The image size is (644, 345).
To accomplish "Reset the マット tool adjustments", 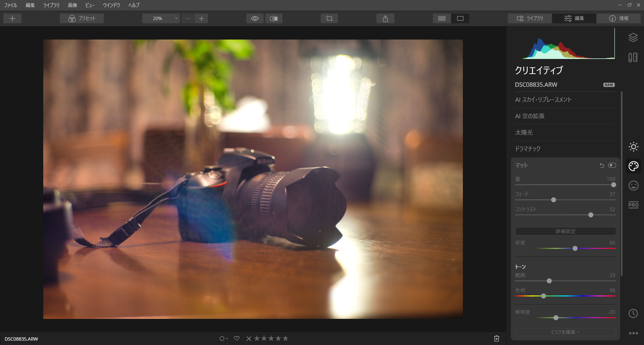I will 602,165.
